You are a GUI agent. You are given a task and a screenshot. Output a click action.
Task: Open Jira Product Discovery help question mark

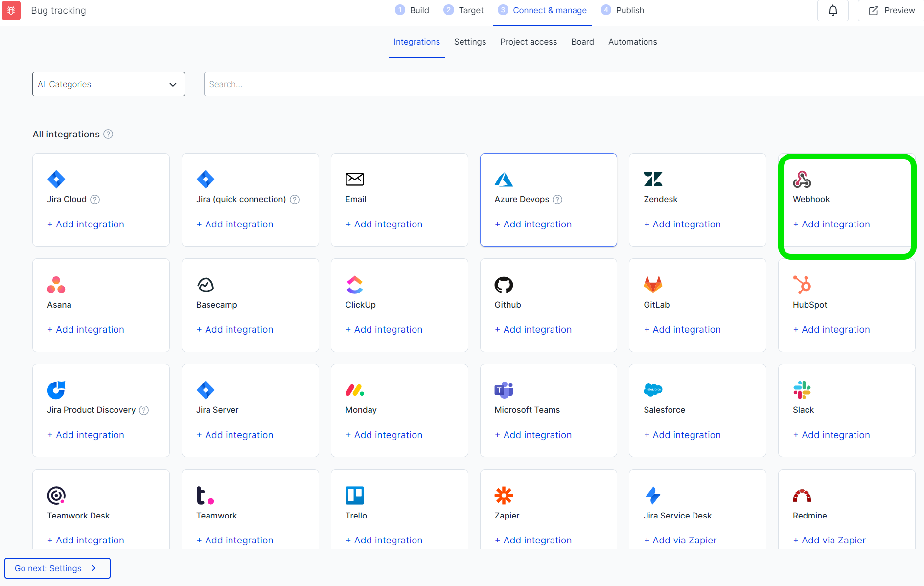click(144, 410)
